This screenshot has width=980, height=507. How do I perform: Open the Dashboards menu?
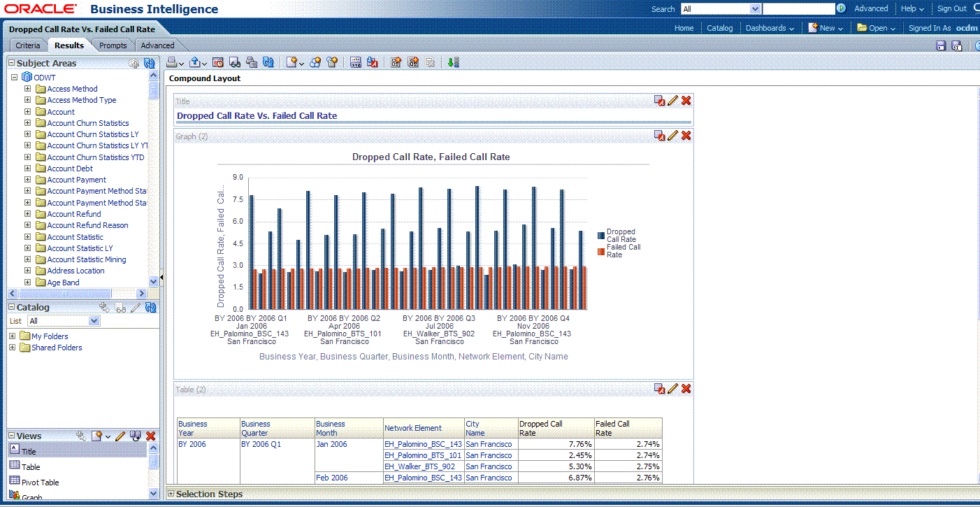pyautogui.click(x=769, y=28)
